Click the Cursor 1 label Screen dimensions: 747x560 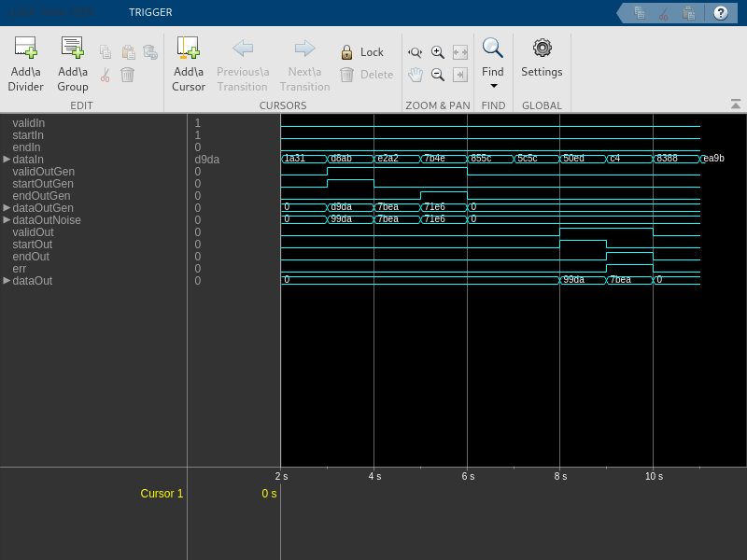(162, 494)
